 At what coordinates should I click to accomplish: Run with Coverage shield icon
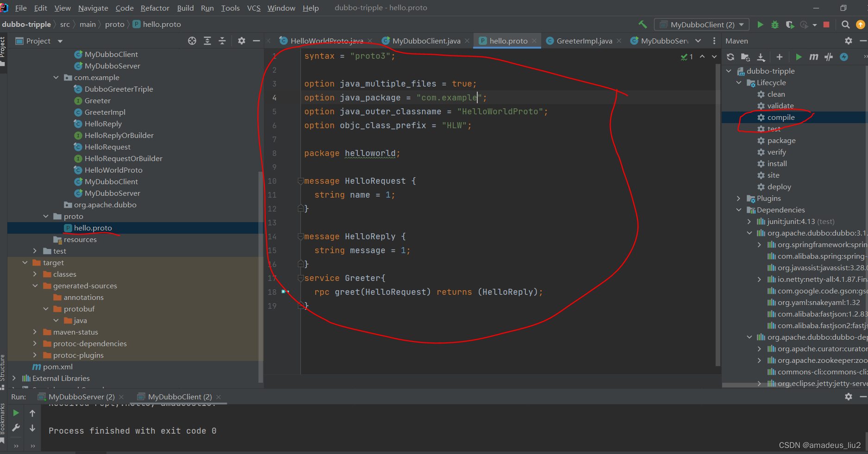pyautogui.click(x=790, y=25)
